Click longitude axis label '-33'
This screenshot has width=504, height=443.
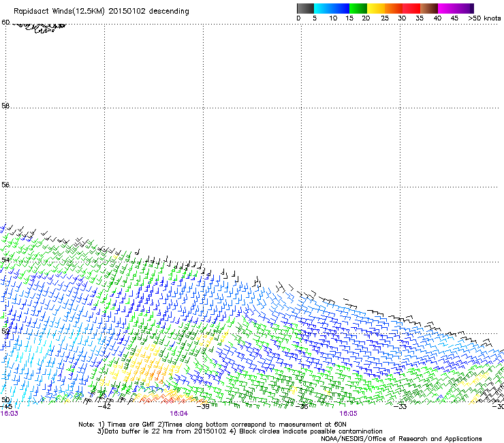point(400,406)
